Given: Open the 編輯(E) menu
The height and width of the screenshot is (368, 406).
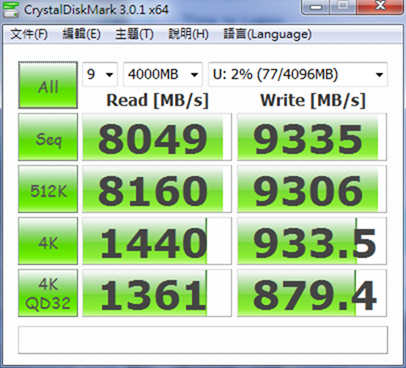Looking at the screenshot, I should click(x=82, y=34).
